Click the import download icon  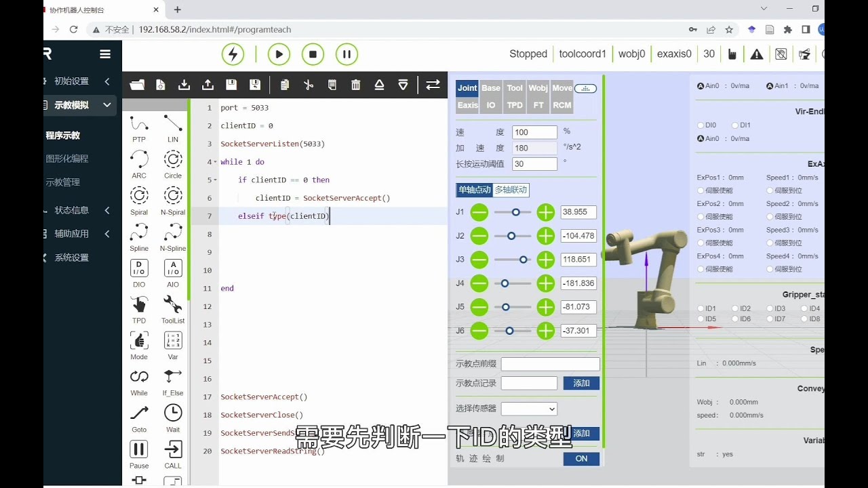click(x=184, y=85)
